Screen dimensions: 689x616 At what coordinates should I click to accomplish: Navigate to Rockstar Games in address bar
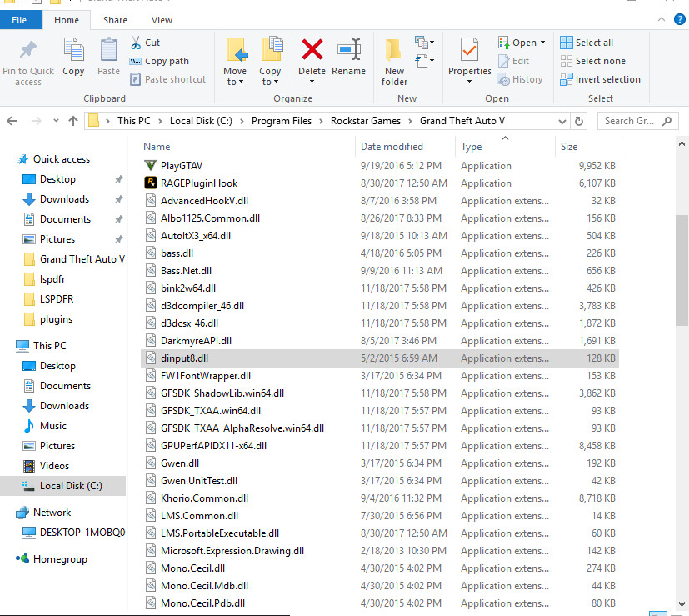[366, 121]
